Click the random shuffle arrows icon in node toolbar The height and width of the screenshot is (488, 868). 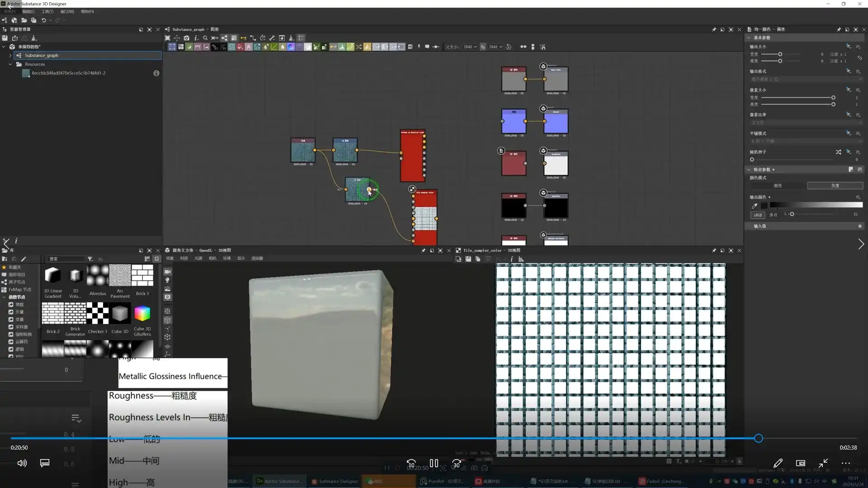click(359, 47)
